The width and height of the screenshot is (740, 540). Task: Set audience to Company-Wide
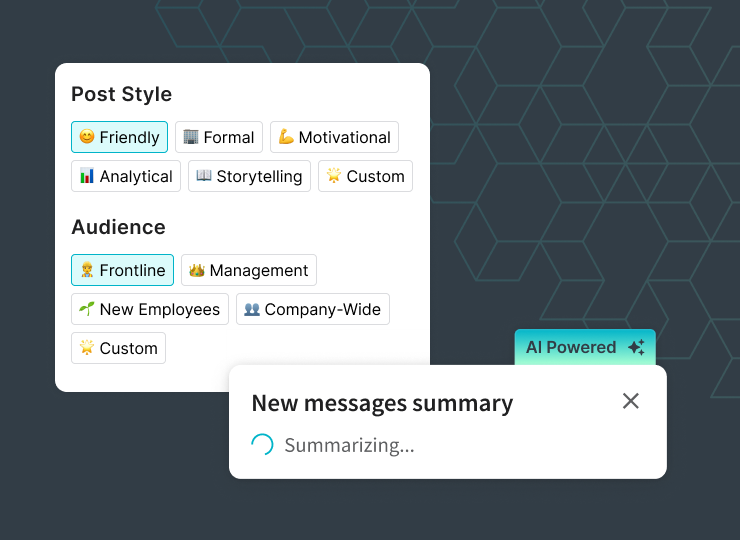pos(312,309)
